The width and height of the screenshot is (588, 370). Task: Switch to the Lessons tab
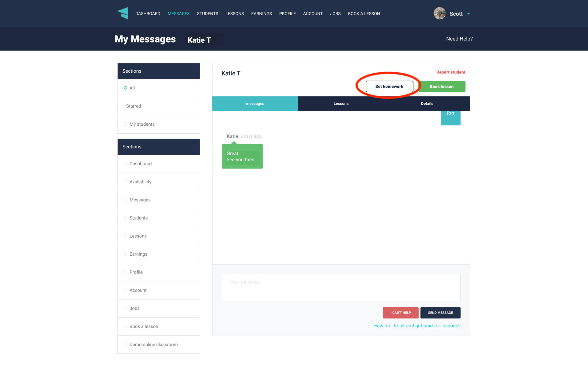click(x=341, y=104)
